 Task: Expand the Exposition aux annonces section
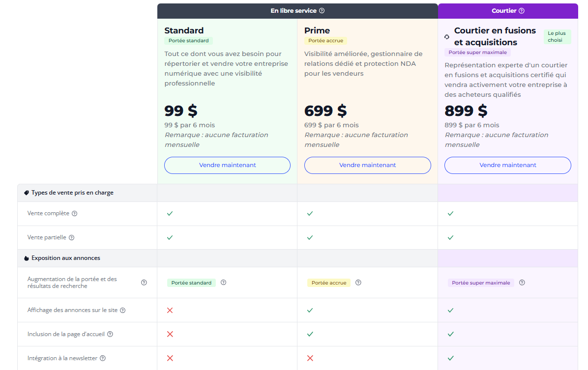tap(66, 258)
